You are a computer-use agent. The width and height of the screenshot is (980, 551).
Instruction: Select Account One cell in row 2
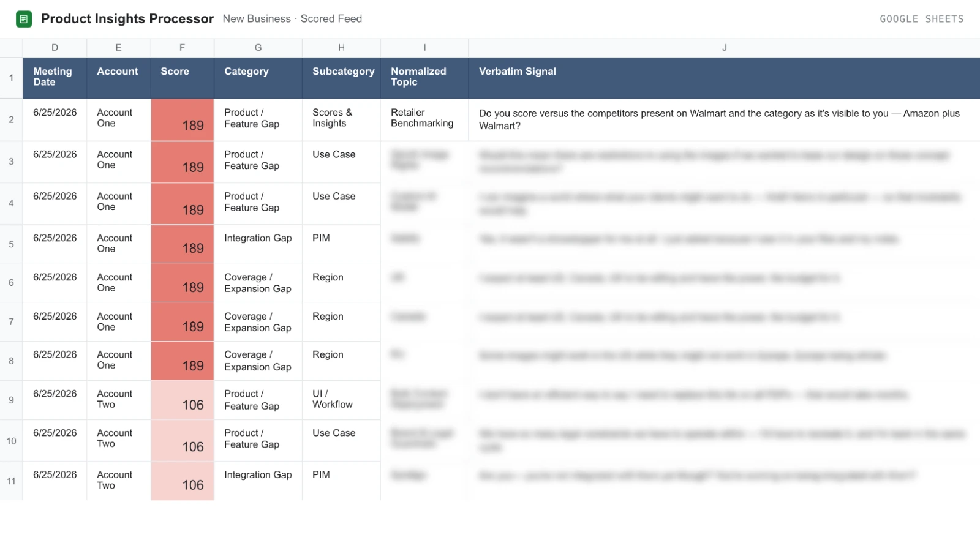[x=119, y=120]
